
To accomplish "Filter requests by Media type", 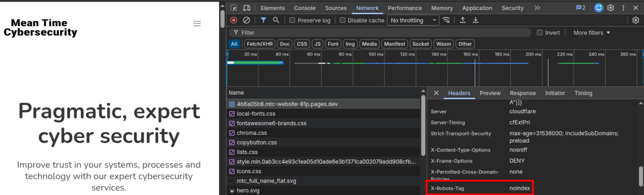I will pyautogui.click(x=369, y=44).
